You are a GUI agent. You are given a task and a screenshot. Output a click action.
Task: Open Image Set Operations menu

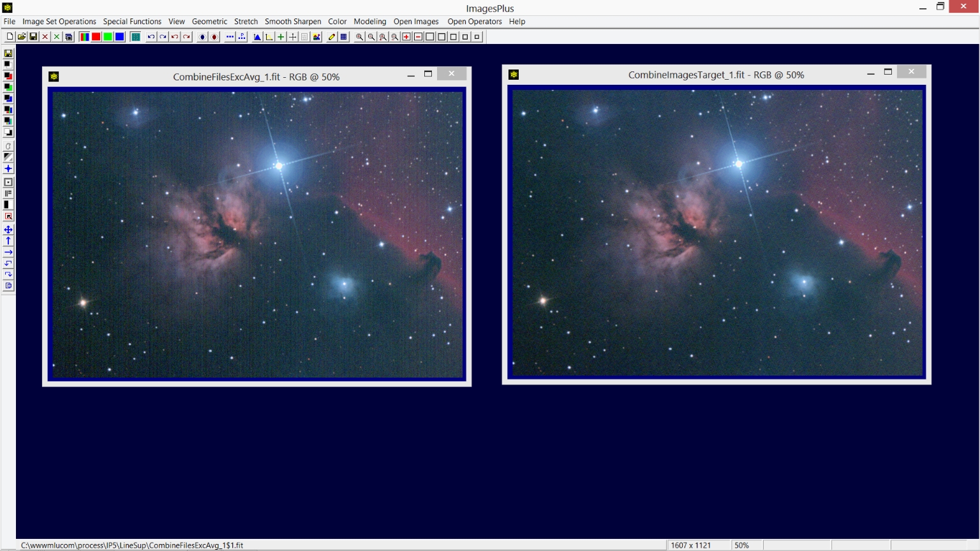pos(59,22)
